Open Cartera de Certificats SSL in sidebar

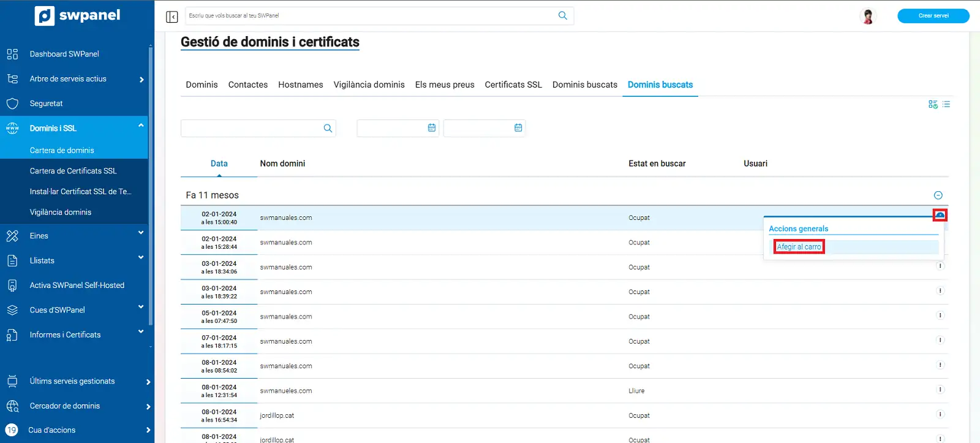tap(74, 171)
